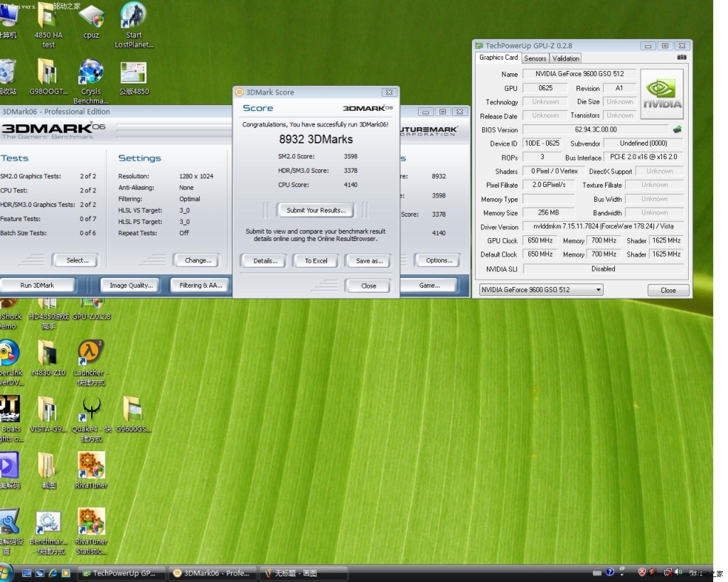Click the 8932 3DMarks score text
The width and height of the screenshot is (728, 582).
(316, 139)
